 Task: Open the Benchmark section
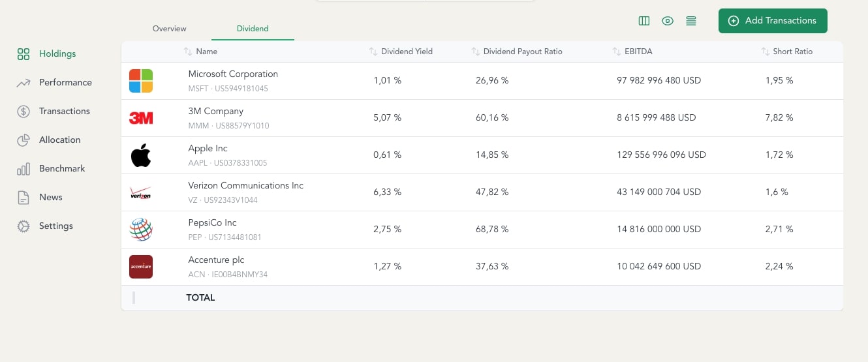pos(62,169)
